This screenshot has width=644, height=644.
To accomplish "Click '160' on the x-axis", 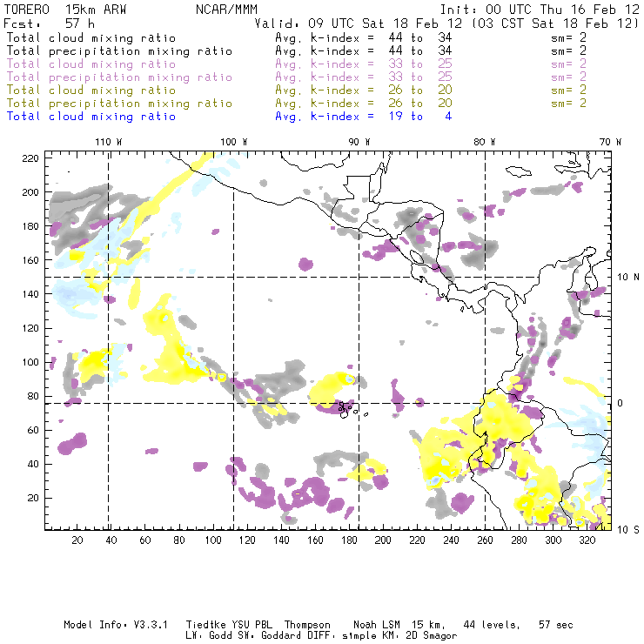I will (315, 540).
